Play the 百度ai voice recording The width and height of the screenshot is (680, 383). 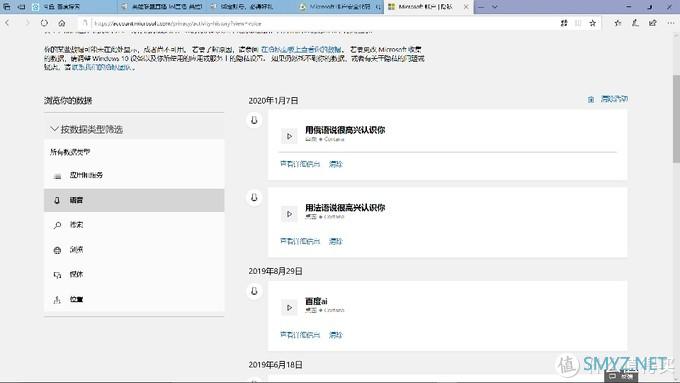click(289, 308)
